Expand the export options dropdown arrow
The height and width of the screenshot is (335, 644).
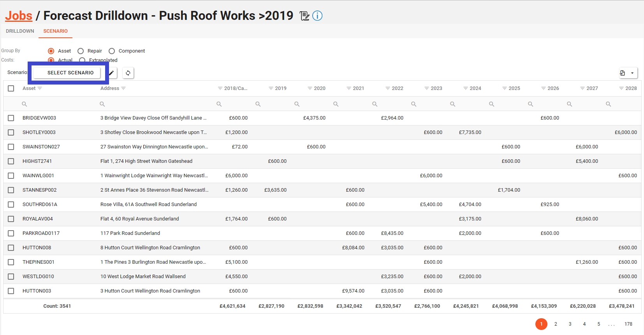click(x=632, y=73)
